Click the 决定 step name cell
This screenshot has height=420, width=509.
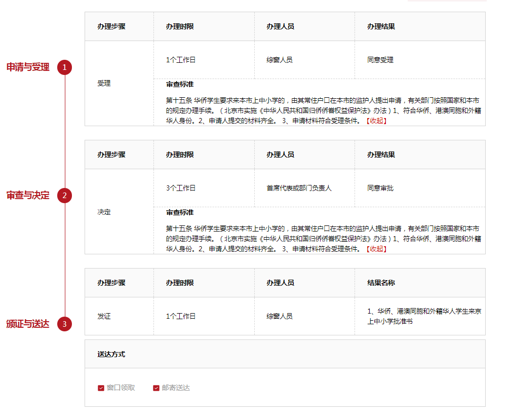click(x=104, y=212)
